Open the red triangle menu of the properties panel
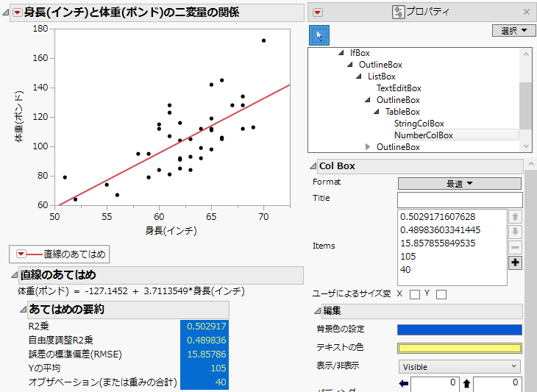Screen dimensions: 537x392 tap(318, 13)
